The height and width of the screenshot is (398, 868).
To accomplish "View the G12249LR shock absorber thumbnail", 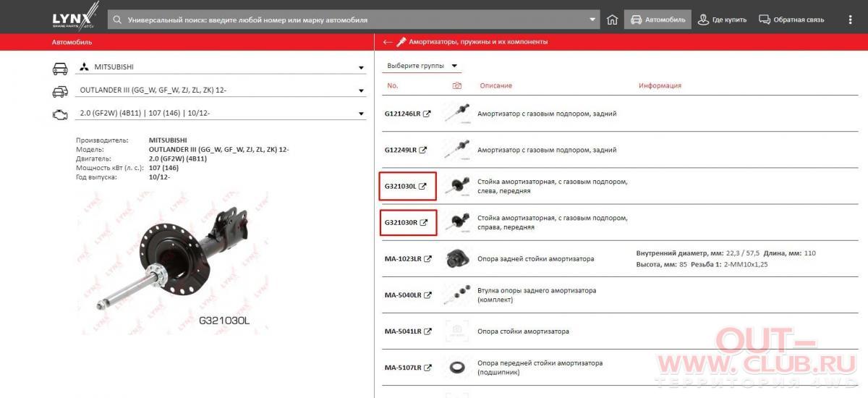I will click(x=457, y=150).
